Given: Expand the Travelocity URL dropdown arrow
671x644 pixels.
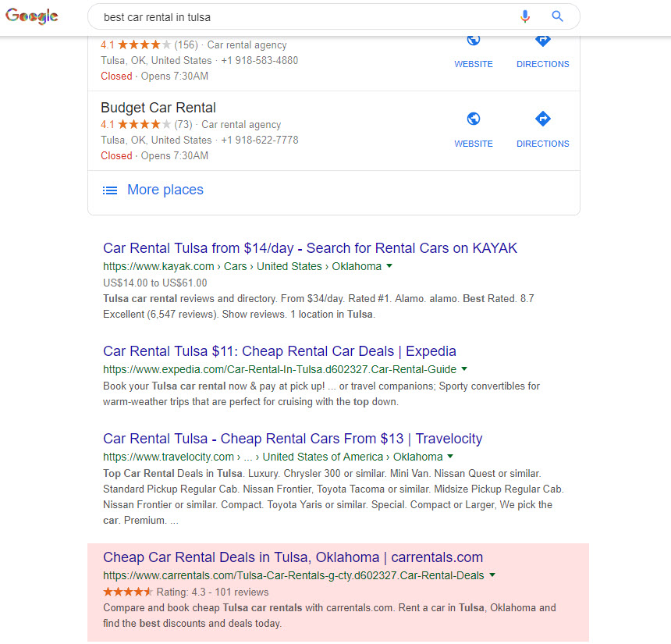Looking at the screenshot, I should (x=450, y=457).
